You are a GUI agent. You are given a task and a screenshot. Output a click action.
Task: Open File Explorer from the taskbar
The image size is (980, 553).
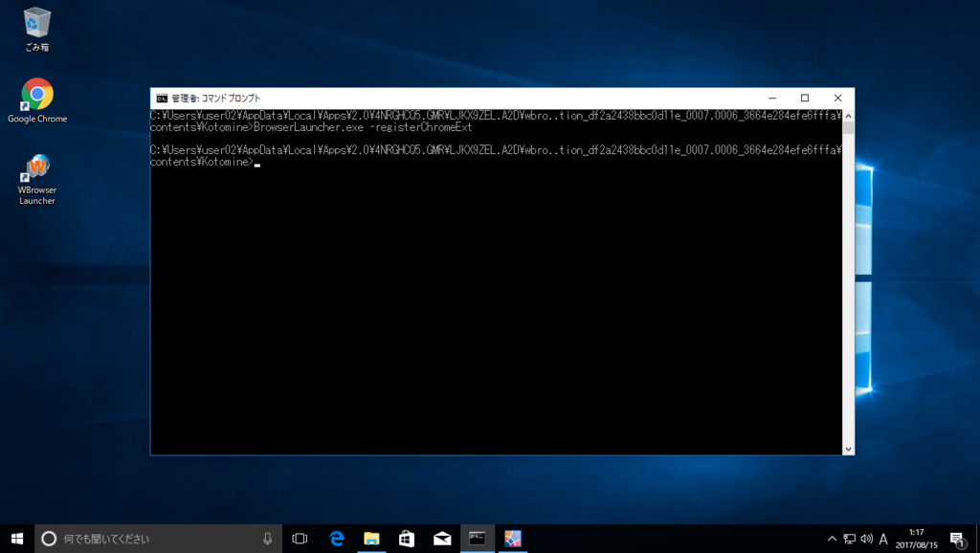(371, 539)
